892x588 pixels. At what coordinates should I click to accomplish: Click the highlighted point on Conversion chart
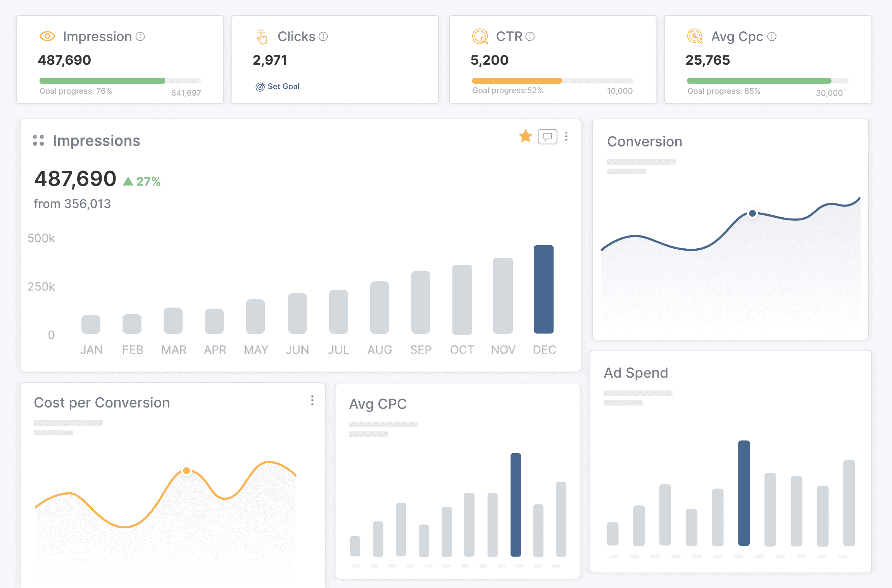(x=752, y=213)
